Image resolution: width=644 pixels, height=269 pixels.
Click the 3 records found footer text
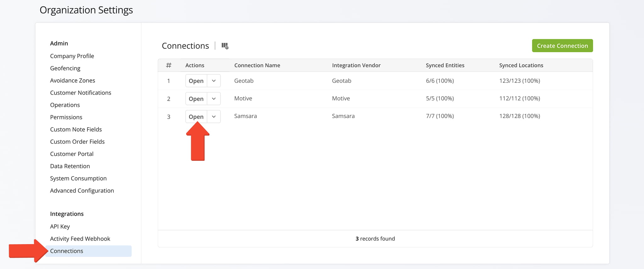(x=375, y=239)
